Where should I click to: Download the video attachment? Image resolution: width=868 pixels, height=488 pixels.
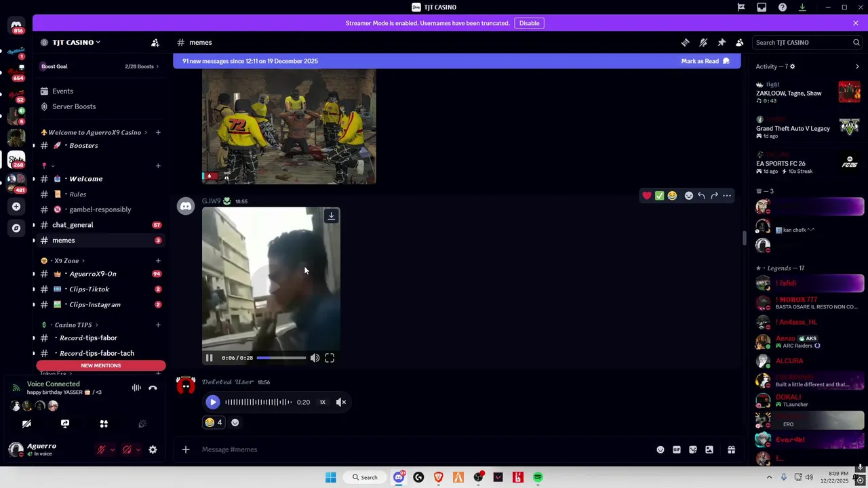331,216
